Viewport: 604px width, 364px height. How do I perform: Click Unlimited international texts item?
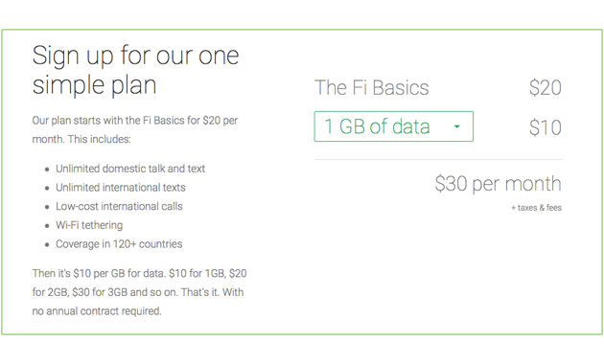[x=121, y=188]
